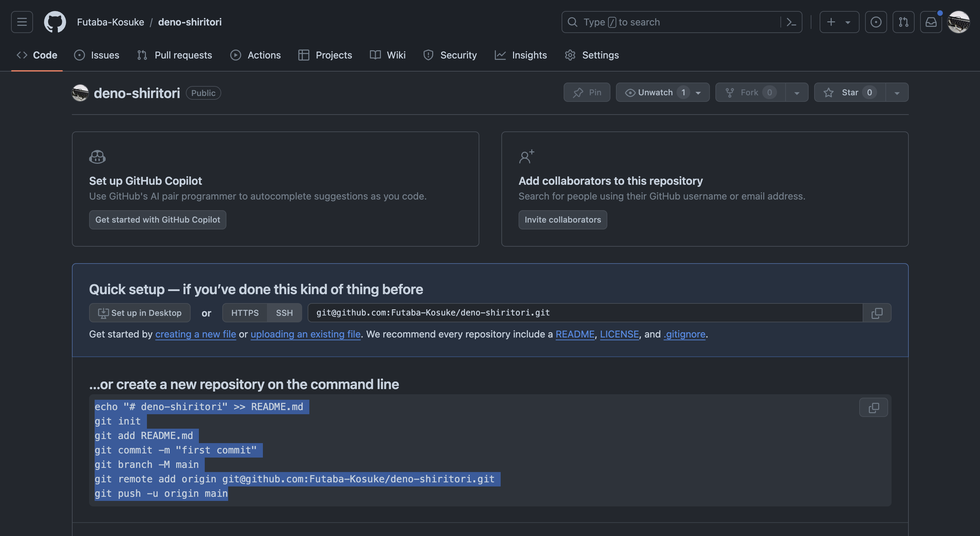The height and width of the screenshot is (536, 980).
Task: Select the SSH URL option
Action: click(x=284, y=313)
